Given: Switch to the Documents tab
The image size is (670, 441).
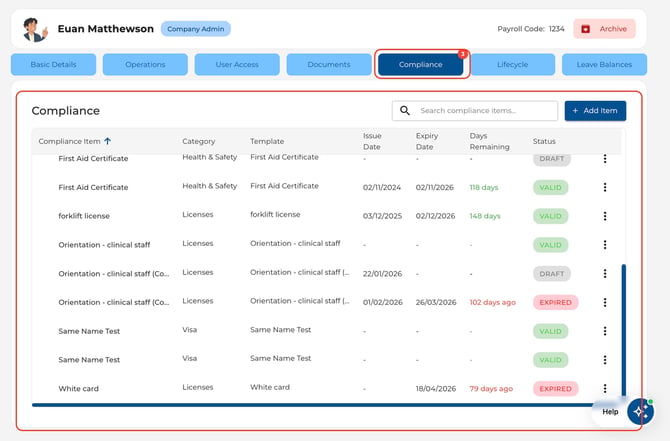Looking at the screenshot, I should pos(329,65).
